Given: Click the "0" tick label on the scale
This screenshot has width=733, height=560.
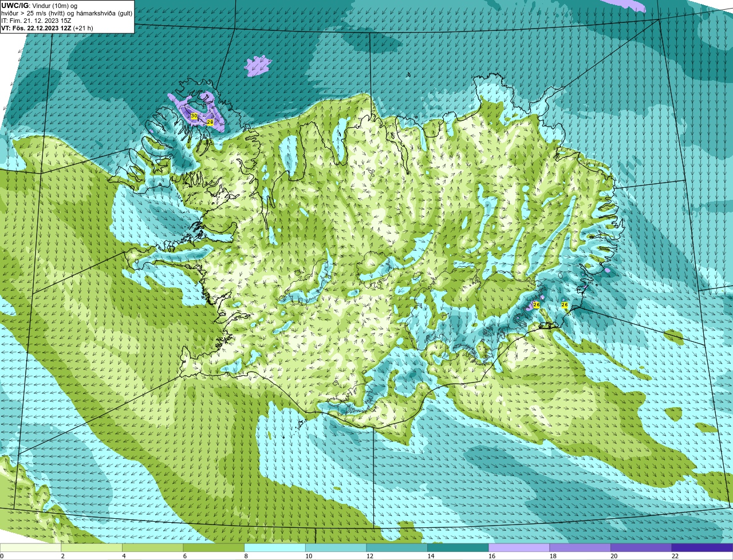Looking at the screenshot, I should (2, 556).
